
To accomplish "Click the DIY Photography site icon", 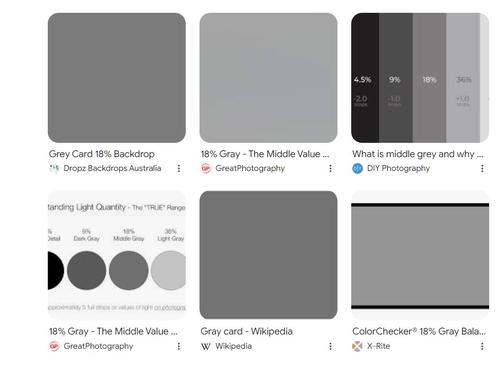I will coord(357,168).
